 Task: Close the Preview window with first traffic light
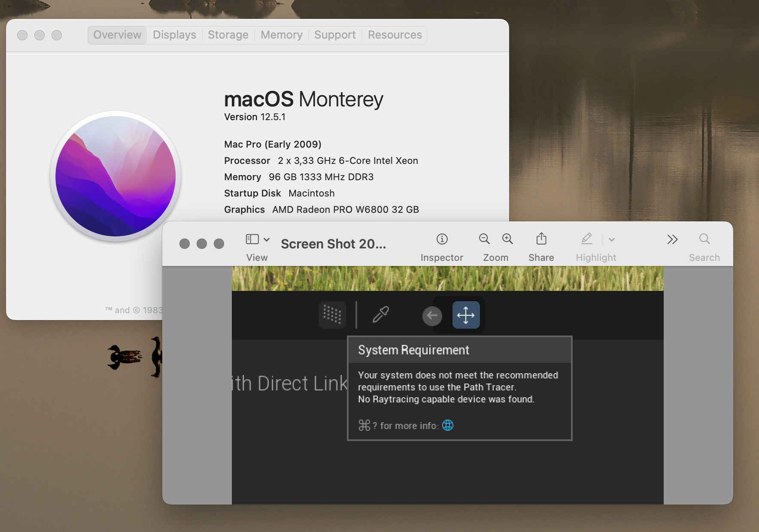click(x=185, y=244)
